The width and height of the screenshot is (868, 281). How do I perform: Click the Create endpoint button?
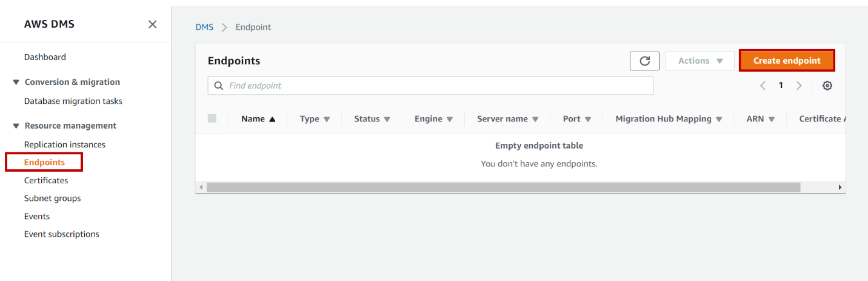[x=787, y=61]
